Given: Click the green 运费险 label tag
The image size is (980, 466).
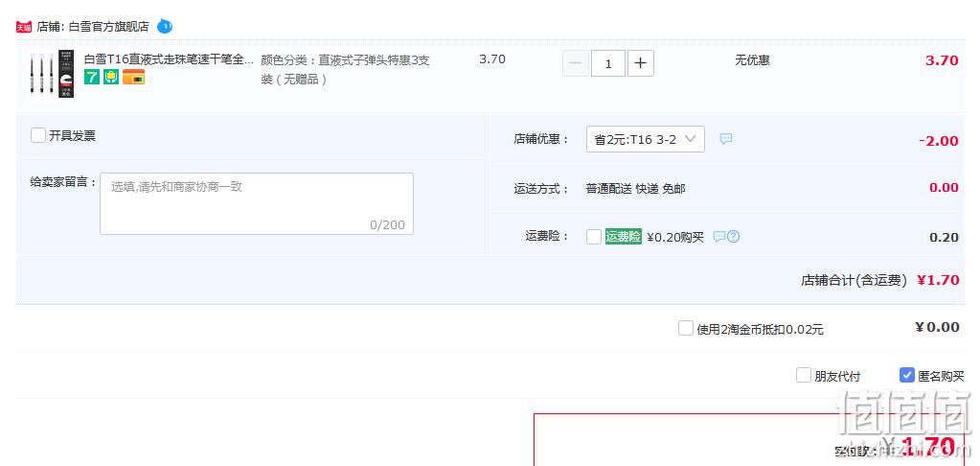Looking at the screenshot, I should point(623,237).
